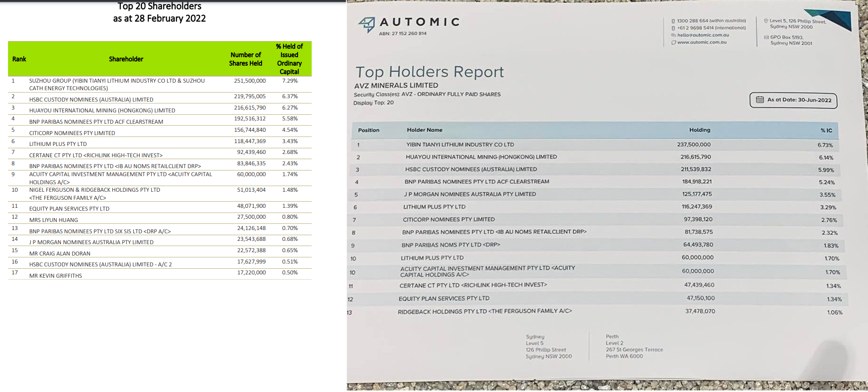Select the 64,493,780 holding value

pos(698,245)
